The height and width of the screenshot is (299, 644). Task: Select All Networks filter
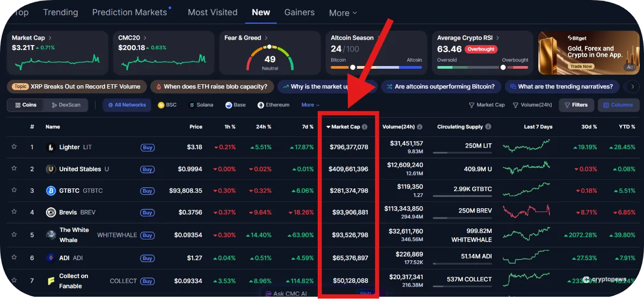[x=127, y=105]
